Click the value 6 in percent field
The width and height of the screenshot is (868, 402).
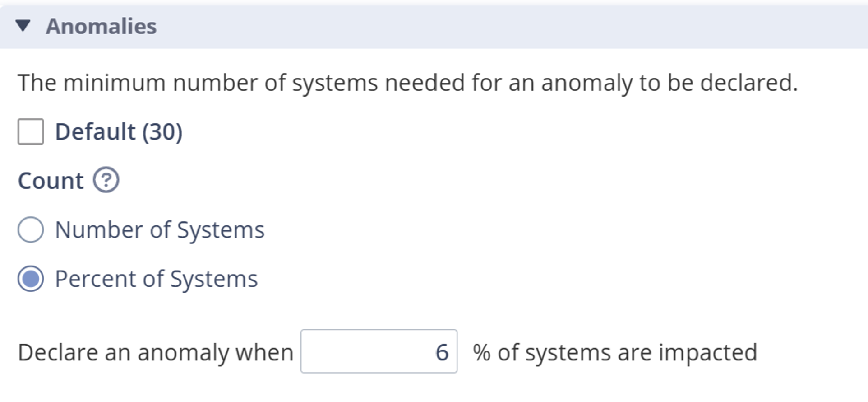(442, 352)
